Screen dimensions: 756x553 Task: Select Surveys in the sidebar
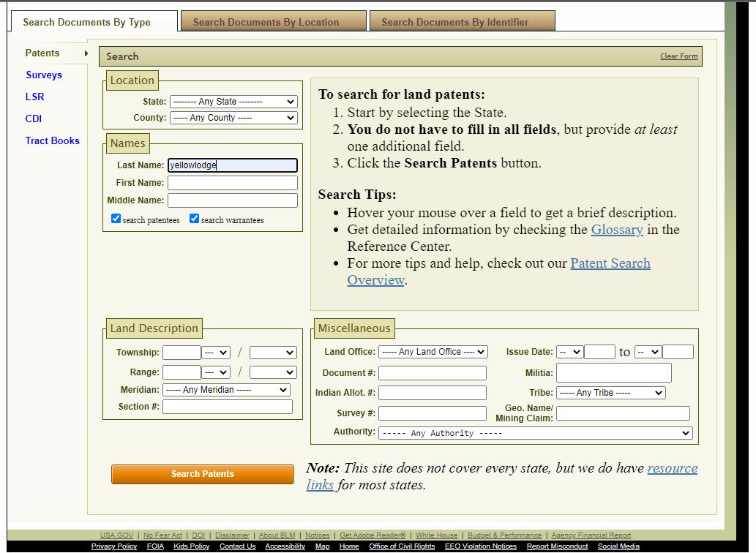[44, 75]
